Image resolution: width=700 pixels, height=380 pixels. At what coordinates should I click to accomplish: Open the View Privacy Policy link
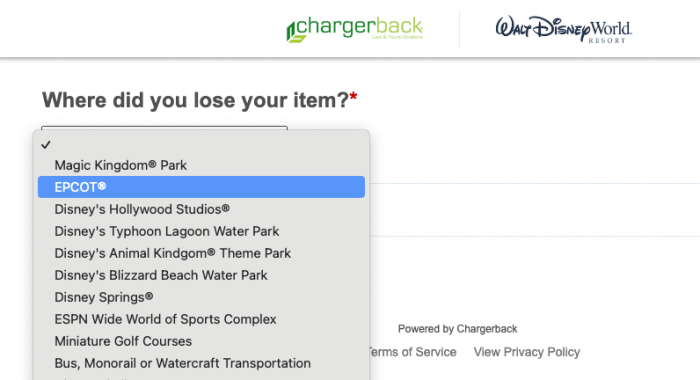pos(527,352)
